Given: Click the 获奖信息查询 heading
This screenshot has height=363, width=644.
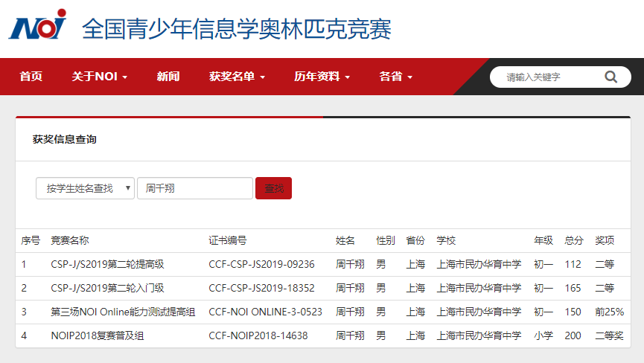Looking at the screenshot, I should [x=65, y=139].
